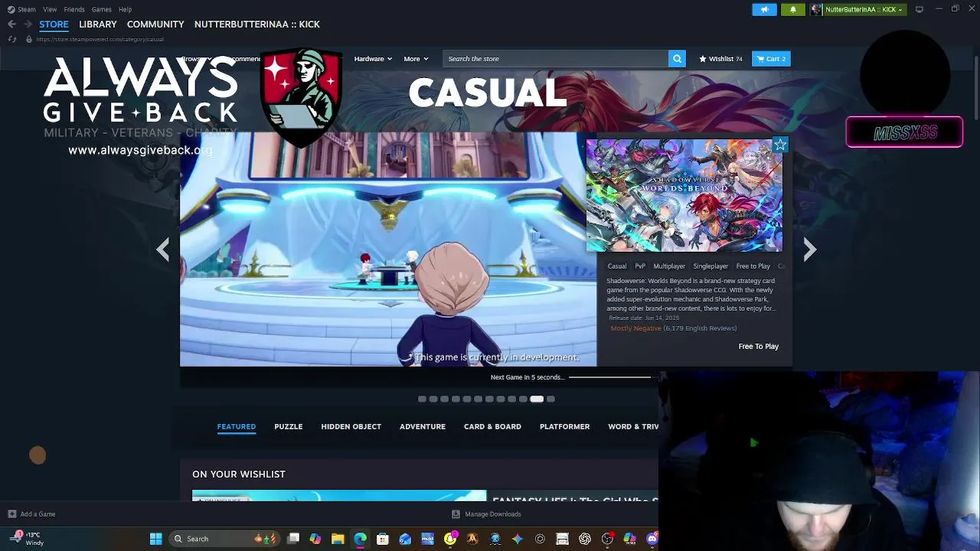Switch to Microsoft Edge on the taskbar
This screenshot has height=551, width=980.
[360, 539]
